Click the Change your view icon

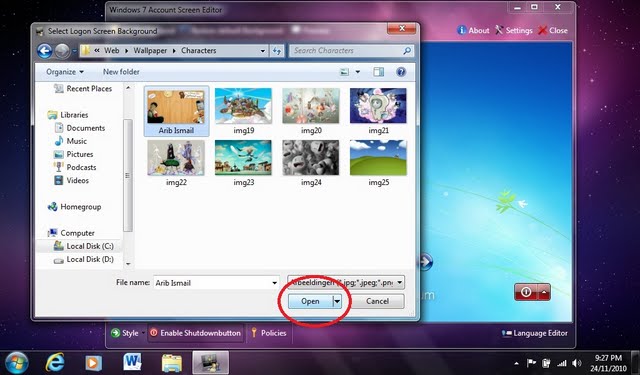coord(344,72)
